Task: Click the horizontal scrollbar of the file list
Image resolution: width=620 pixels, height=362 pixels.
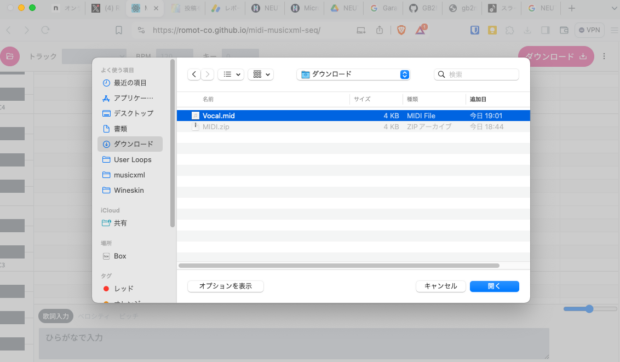Action: (339, 266)
